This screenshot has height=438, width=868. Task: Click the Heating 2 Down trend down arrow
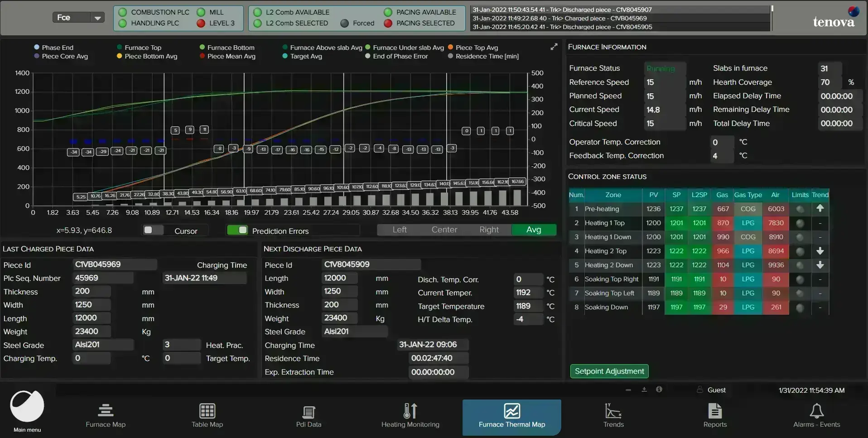pos(820,265)
